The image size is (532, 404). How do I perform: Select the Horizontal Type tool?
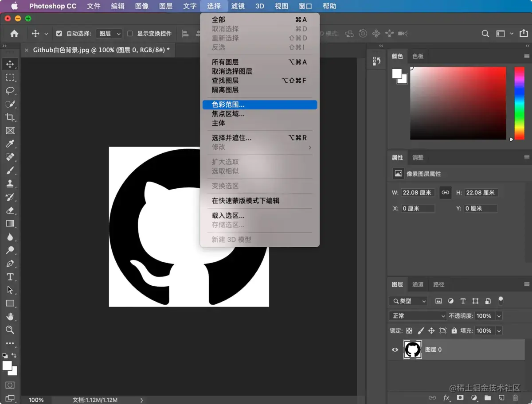(10, 277)
